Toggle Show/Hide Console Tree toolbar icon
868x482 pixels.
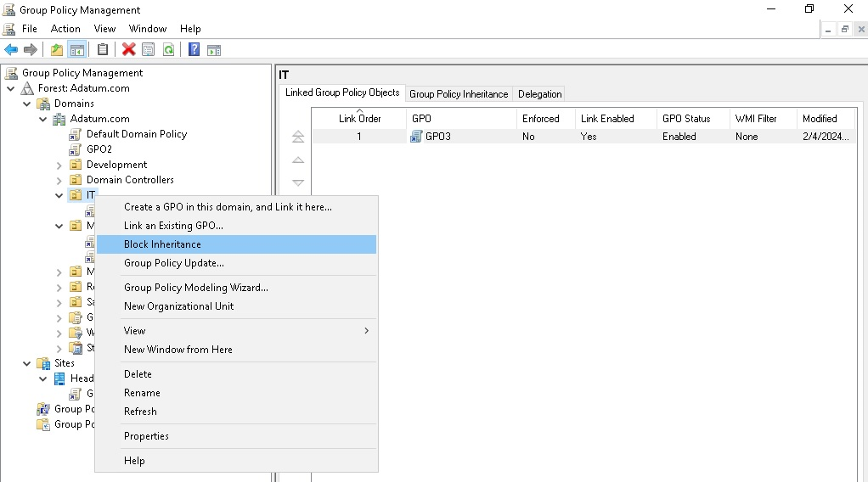pos(77,50)
